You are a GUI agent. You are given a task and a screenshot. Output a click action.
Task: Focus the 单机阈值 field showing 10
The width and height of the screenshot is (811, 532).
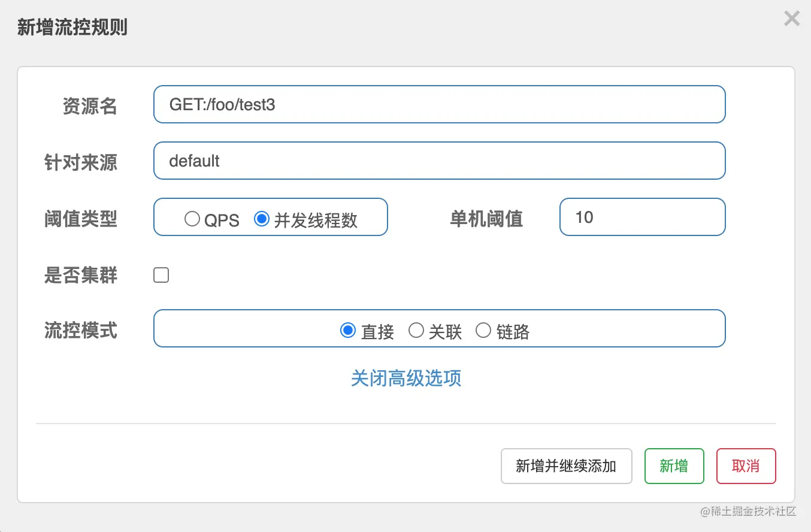(x=643, y=217)
